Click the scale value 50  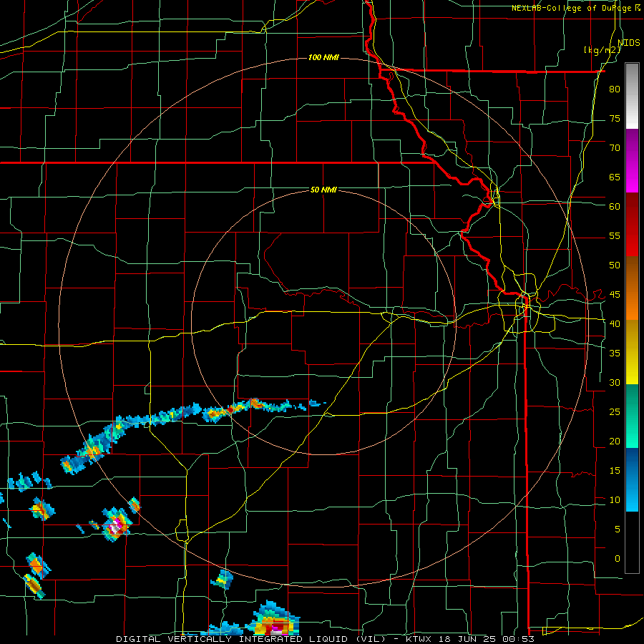pyautogui.click(x=615, y=265)
